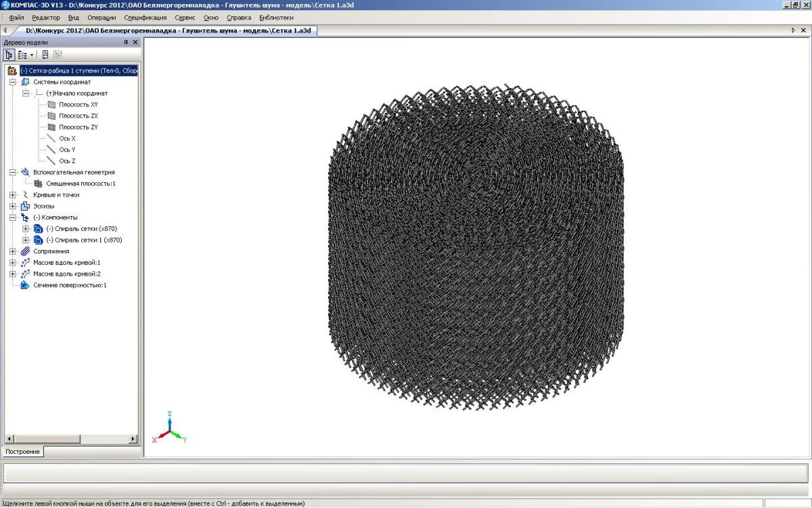
Task: Select the Сопряжения paperclip icon
Action: click(x=26, y=251)
